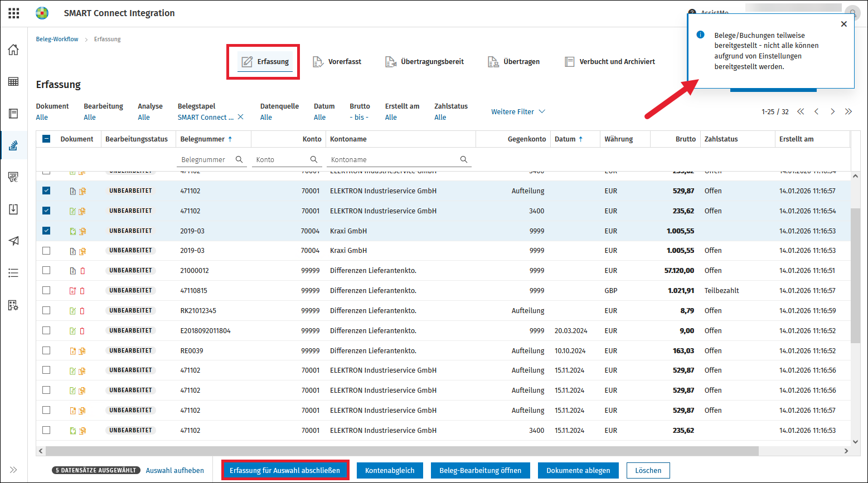Open the Verbucht und Archiviert tab

click(610, 62)
